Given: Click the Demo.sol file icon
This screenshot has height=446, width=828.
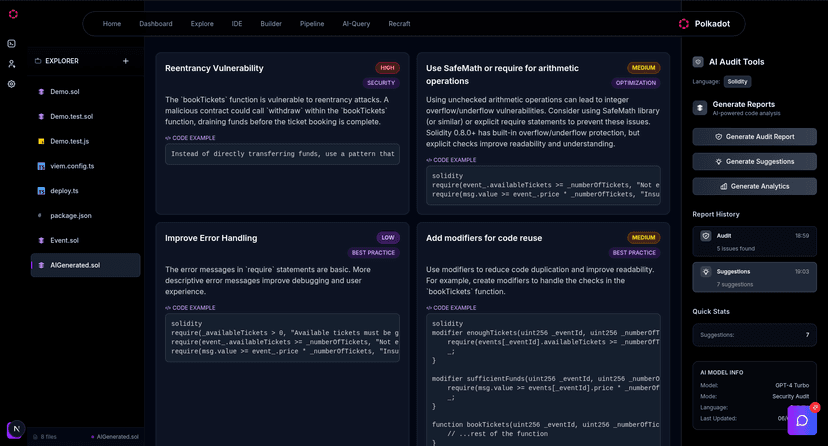Looking at the screenshot, I should coord(41,92).
